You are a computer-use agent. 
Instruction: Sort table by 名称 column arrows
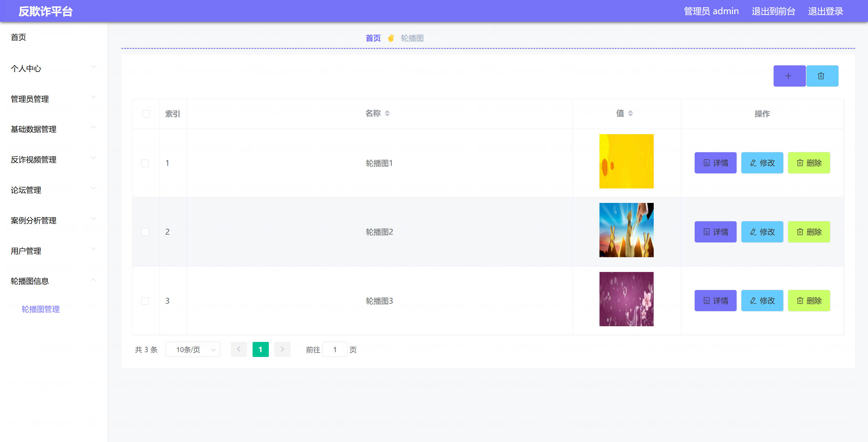[x=387, y=113]
